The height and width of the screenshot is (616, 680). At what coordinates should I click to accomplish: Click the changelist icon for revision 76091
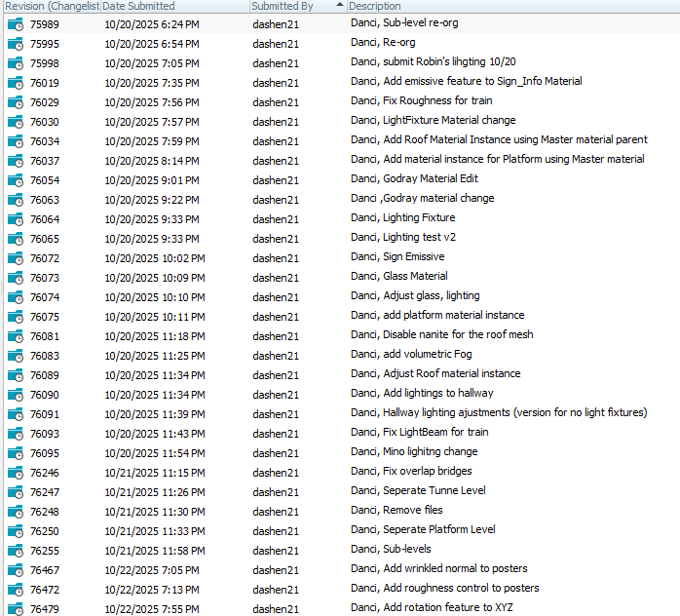pyautogui.click(x=16, y=414)
